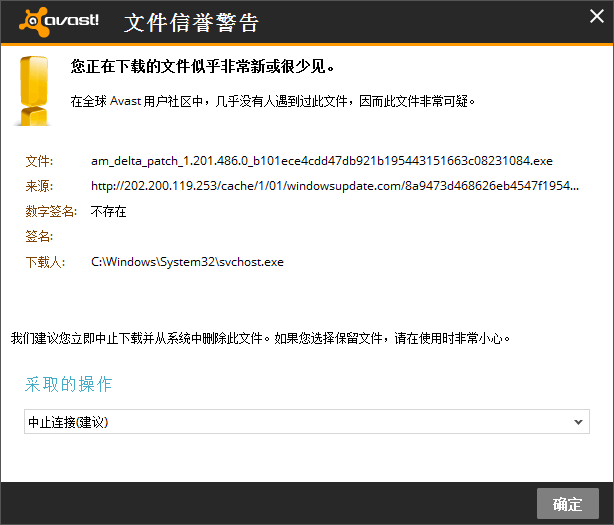Open the 中止连接(建议) action dropdown

click(307, 422)
